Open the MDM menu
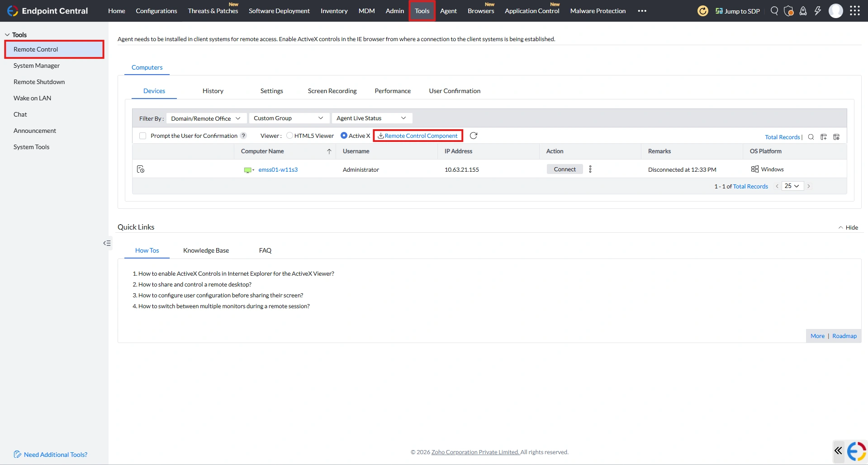 (367, 11)
